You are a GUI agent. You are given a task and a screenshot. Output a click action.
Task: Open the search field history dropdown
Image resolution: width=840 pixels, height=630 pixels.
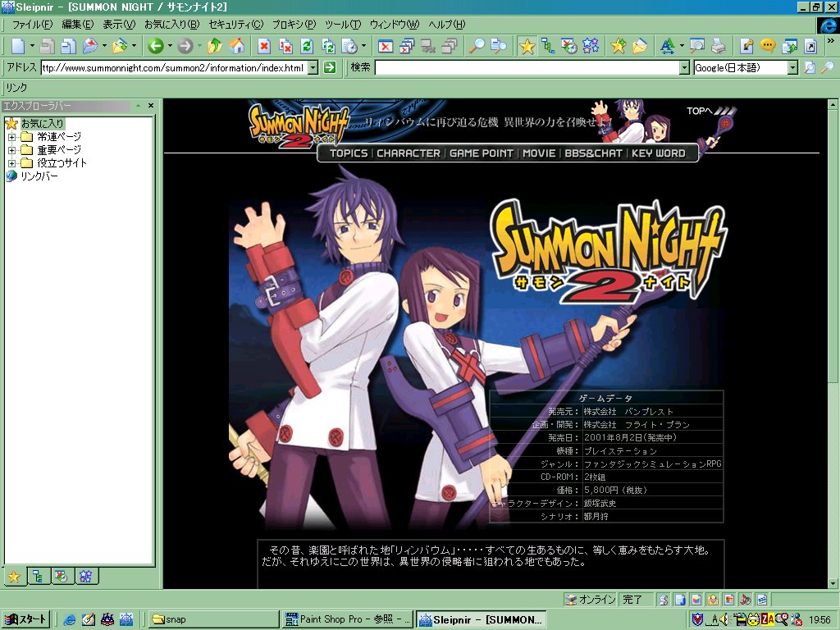(684, 67)
